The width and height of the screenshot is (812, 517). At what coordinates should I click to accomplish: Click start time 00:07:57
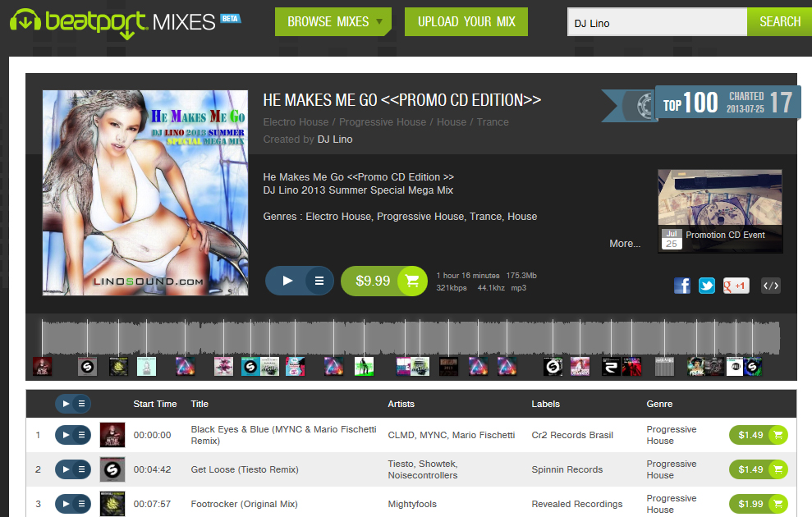click(152, 504)
